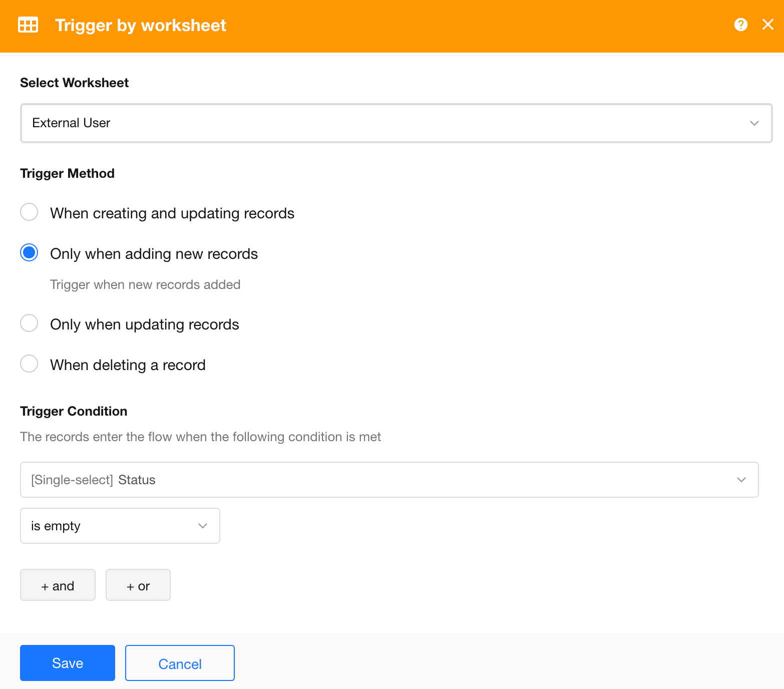Image resolution: width=784 pixels, height=689 pixels.
Task: Open the is empty condition dropdown
Action: (120, 526)
